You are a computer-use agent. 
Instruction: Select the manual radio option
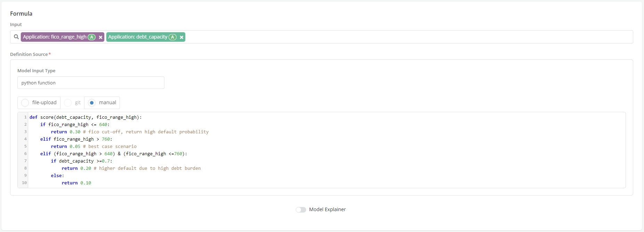point(92,103)
